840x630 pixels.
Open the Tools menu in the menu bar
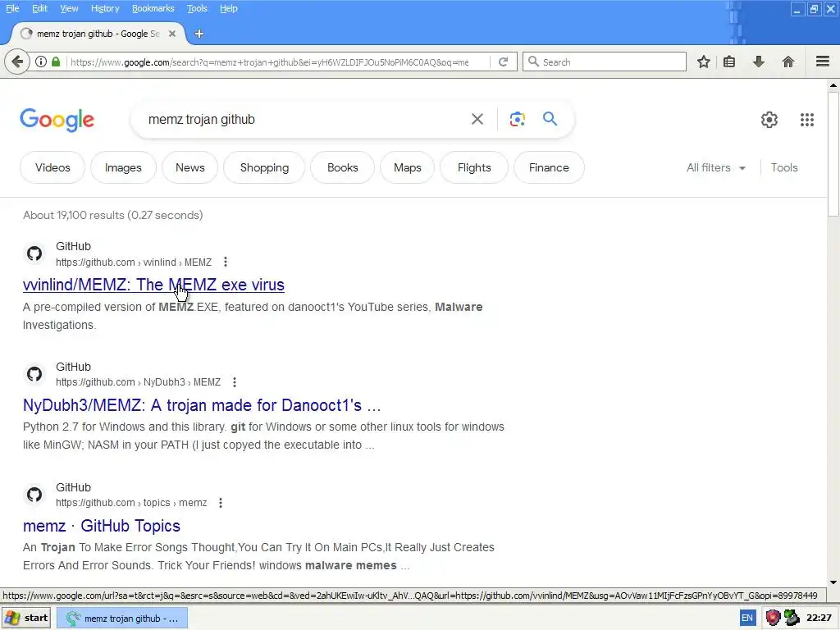tap(197, 8)
